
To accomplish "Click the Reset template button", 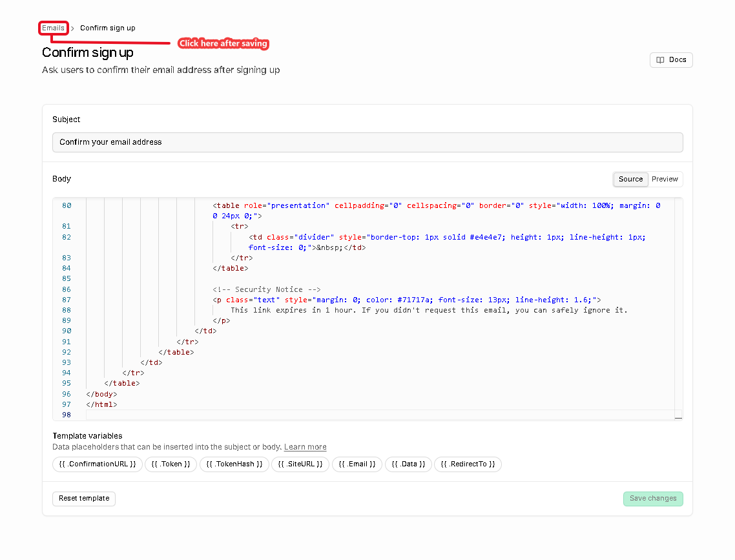I will pos(84,499).
